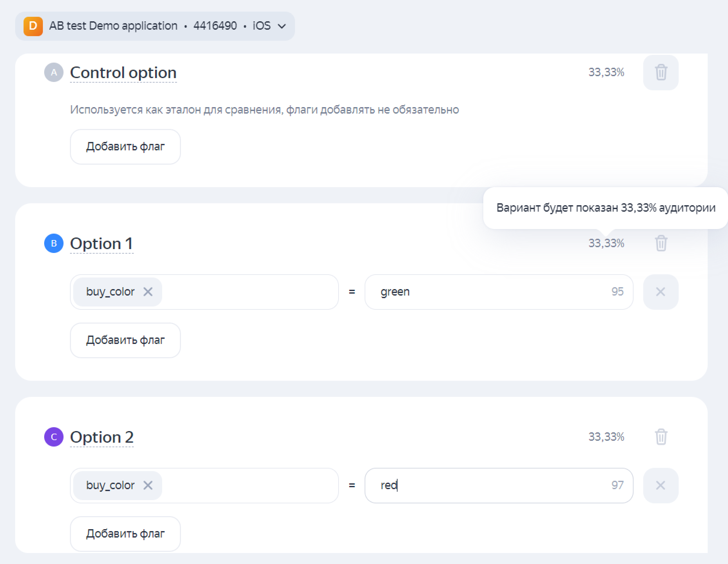Remove green flag row in Option 1

pyautogui.click(x=660, y=292)
